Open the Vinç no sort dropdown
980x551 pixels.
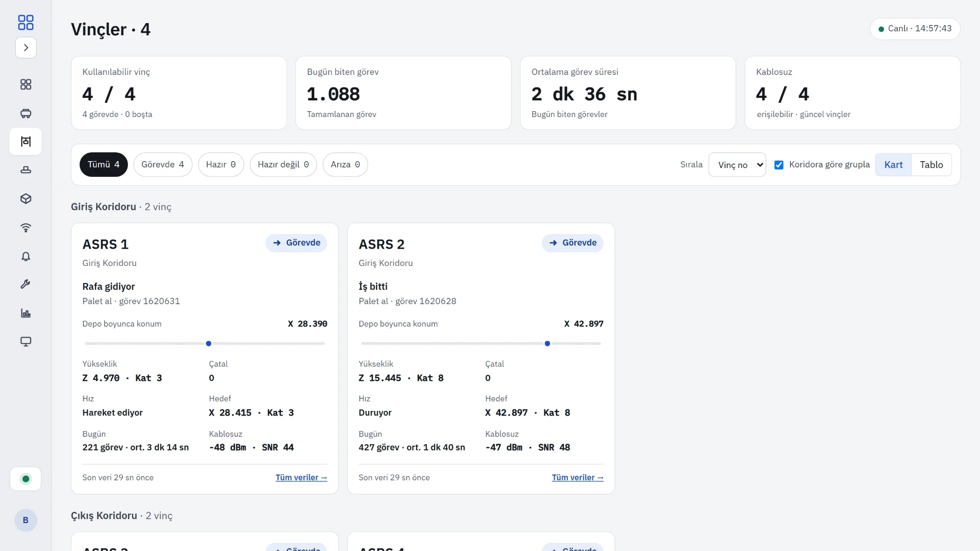737,165
